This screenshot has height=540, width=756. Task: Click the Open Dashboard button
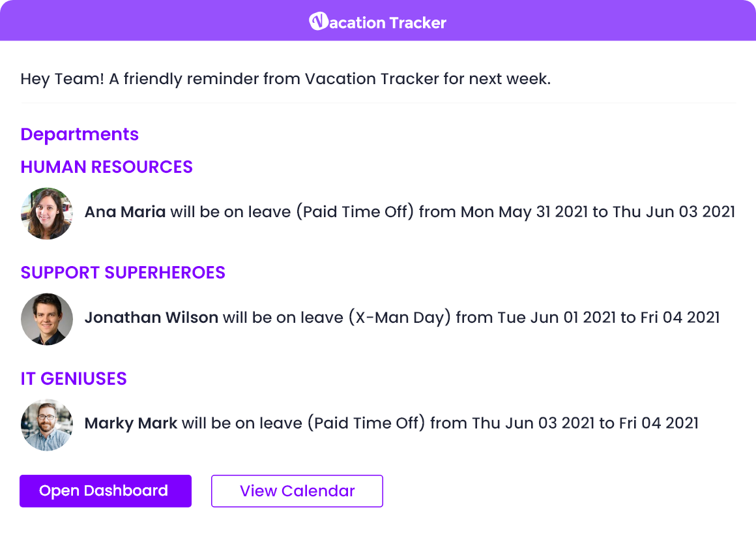(106, 491)
